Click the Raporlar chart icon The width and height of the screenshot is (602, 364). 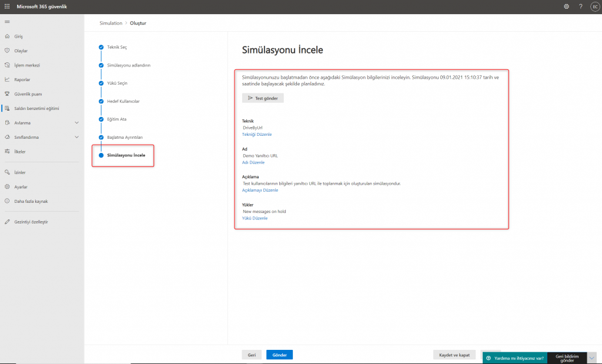7,79
